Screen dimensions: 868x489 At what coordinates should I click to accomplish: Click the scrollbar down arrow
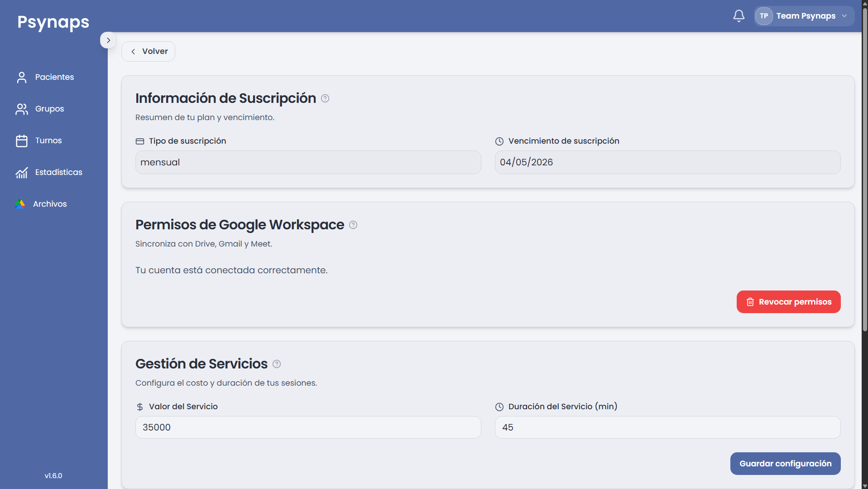(x=864, y=485)
